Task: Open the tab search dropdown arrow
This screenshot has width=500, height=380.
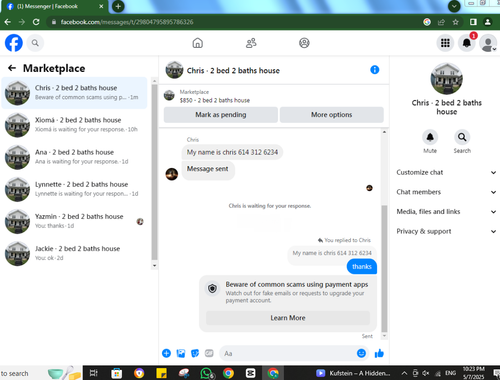Action: tap(454, 6)
